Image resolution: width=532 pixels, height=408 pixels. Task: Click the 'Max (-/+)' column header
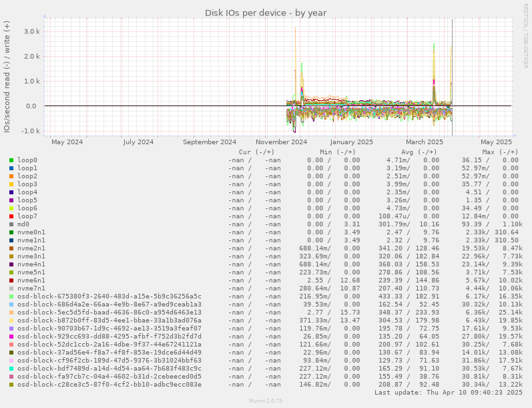501,152
